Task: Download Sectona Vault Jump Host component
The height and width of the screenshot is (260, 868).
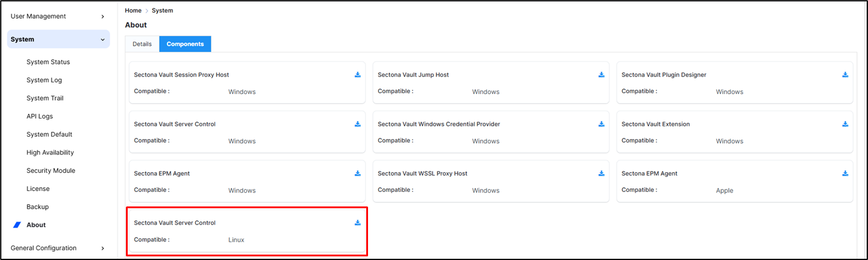Action: tap(601, 75)
